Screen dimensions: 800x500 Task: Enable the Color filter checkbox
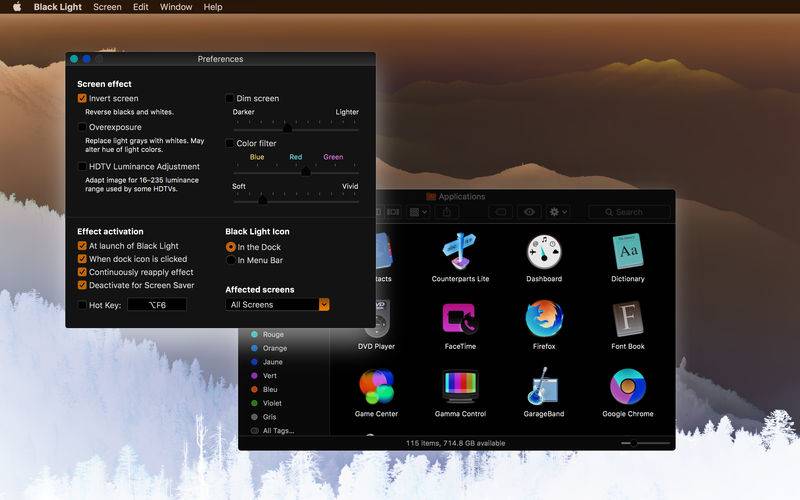point(230,143)
